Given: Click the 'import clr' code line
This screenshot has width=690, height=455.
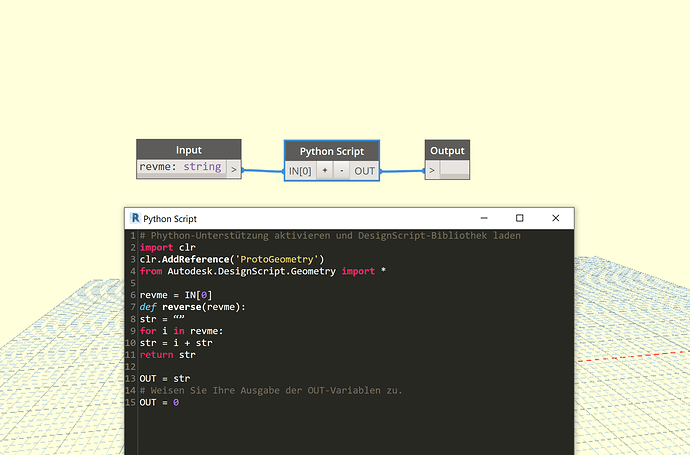Looking at the screenshot, I should [x=168, y=247].
